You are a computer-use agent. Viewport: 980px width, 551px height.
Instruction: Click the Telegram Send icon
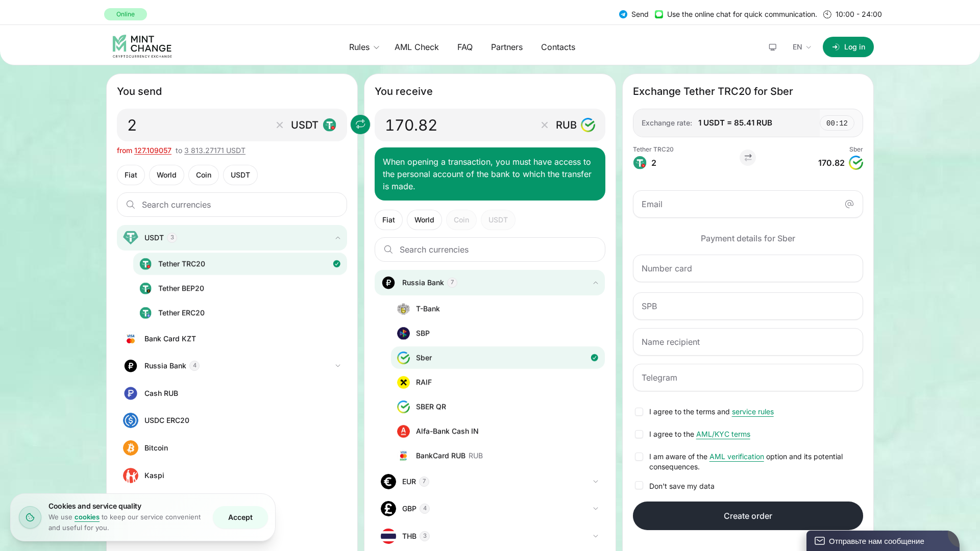(623, 14)
